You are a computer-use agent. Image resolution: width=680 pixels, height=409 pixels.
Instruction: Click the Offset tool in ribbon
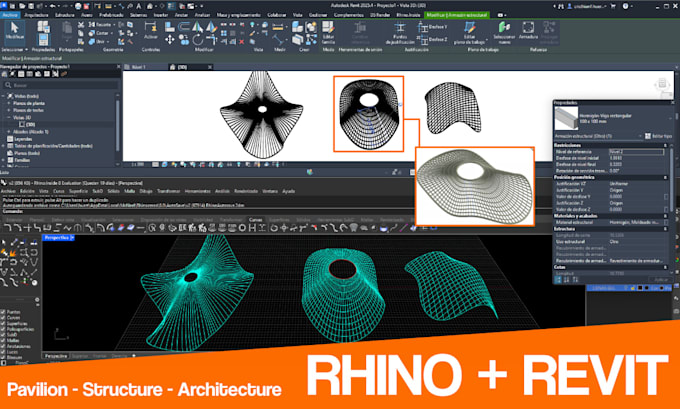point(184,26)
